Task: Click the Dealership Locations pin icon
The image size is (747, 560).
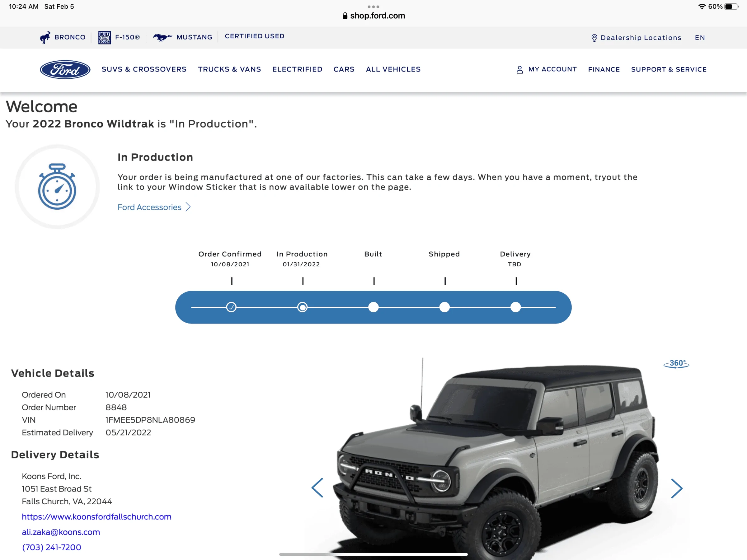Action: pyautogui.click(x=594, y=38)
